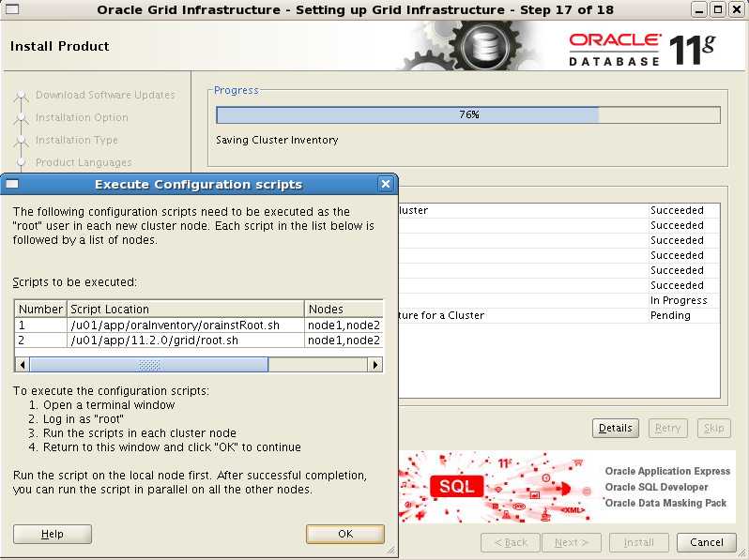749x560 pixels.
Task: Select node1,node2 cell in orainstRoot.sh row
Action: 344,325
